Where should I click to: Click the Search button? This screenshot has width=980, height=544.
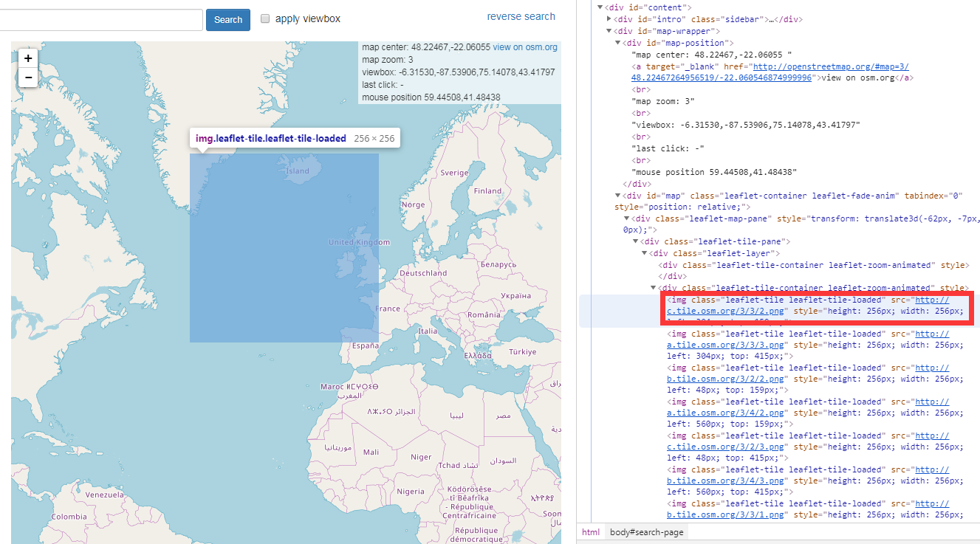227,20
